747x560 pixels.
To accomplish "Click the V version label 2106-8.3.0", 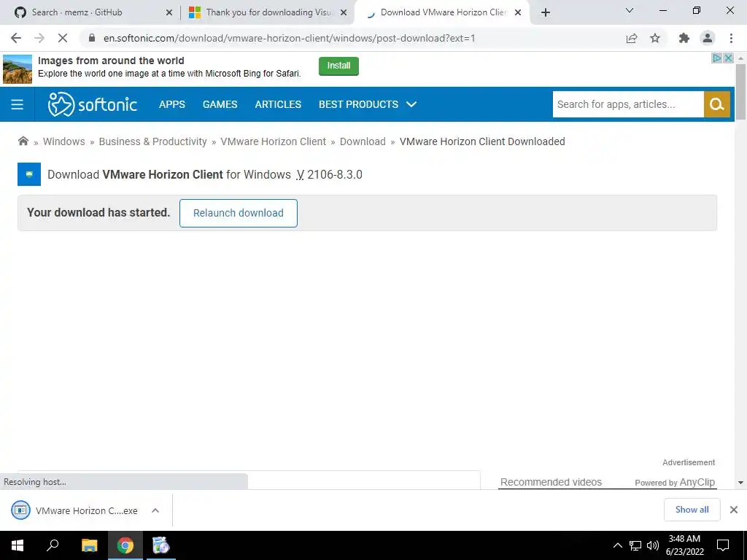I will [329, 175].
